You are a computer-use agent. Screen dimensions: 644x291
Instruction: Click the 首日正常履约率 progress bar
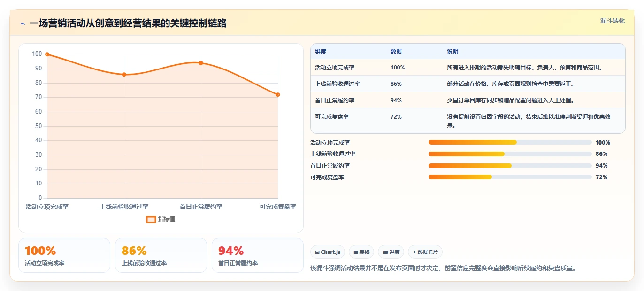[x=510, y=166]
